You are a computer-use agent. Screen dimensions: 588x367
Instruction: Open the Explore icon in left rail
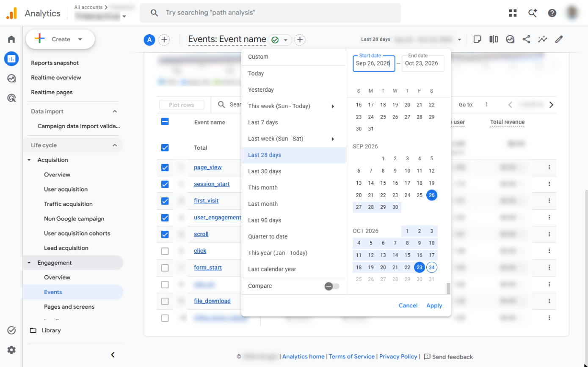[x=11, y=79]
